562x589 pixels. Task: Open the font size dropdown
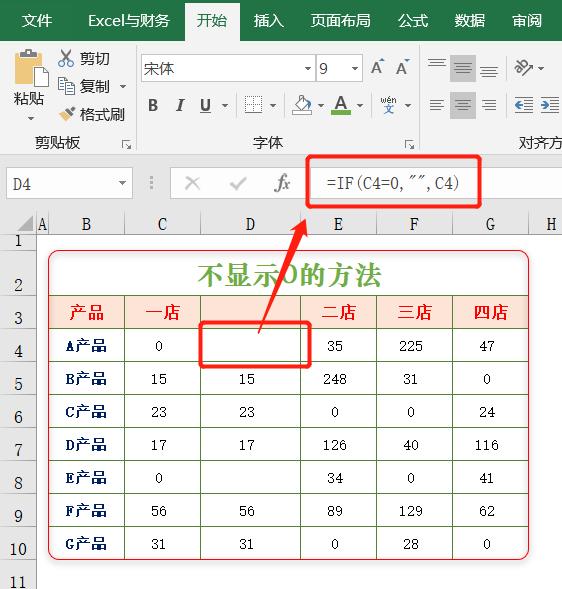click(x=355, y=68)
